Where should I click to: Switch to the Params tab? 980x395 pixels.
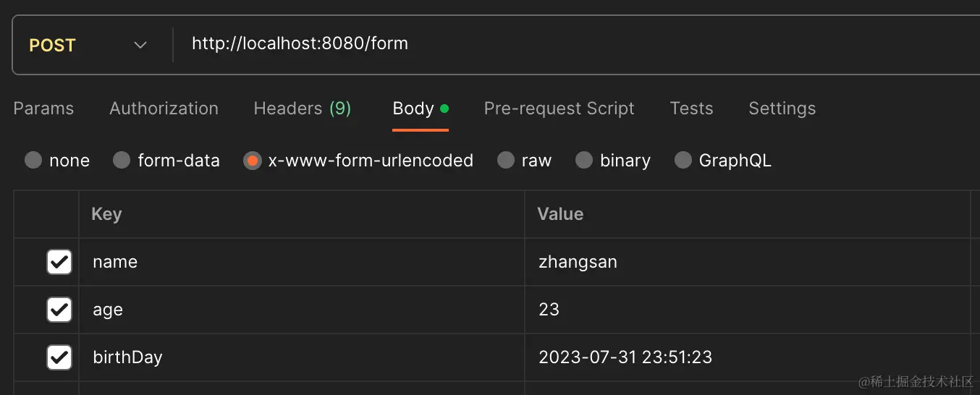coord(43,109)
